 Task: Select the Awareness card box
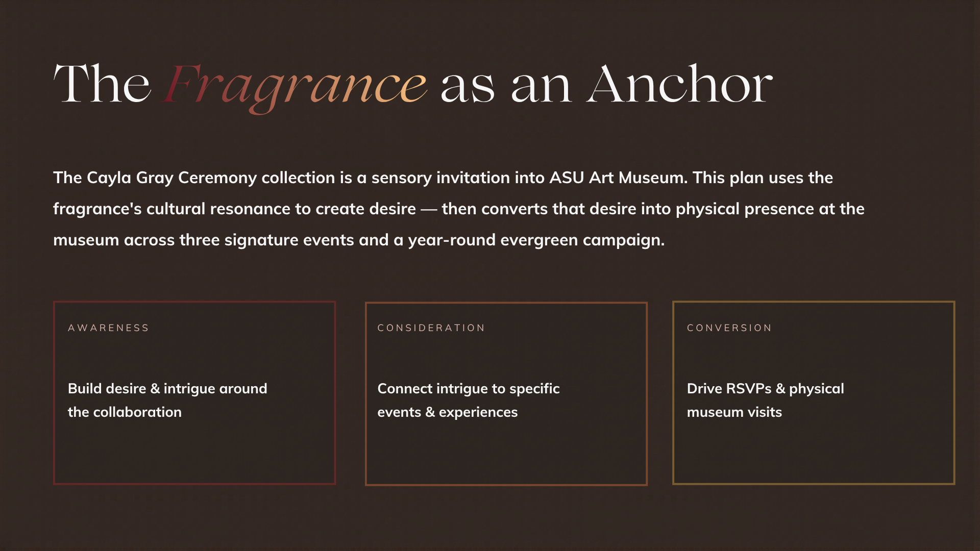click(194, 393)
